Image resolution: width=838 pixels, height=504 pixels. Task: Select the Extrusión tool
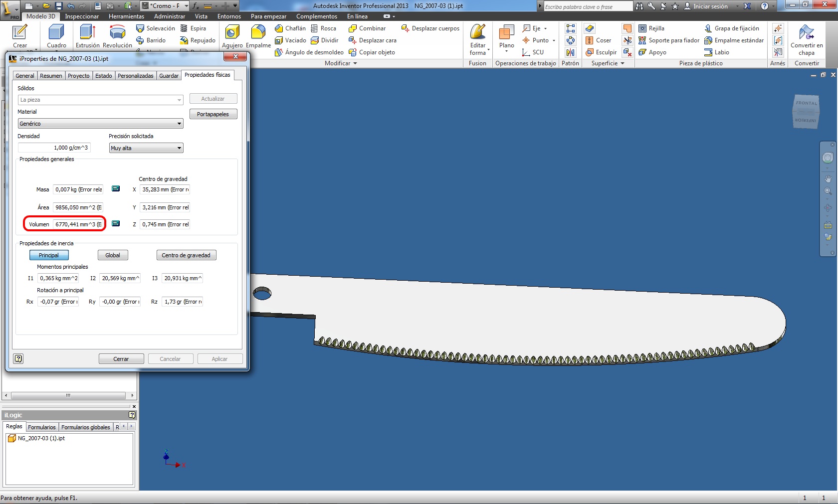[87, 36]
